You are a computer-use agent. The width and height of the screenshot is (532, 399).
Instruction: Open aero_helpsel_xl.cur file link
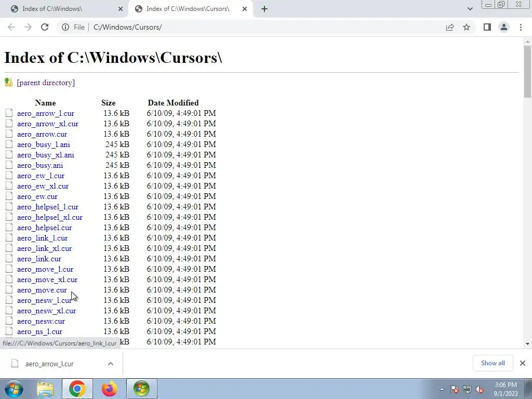click(x=50, y=218)
